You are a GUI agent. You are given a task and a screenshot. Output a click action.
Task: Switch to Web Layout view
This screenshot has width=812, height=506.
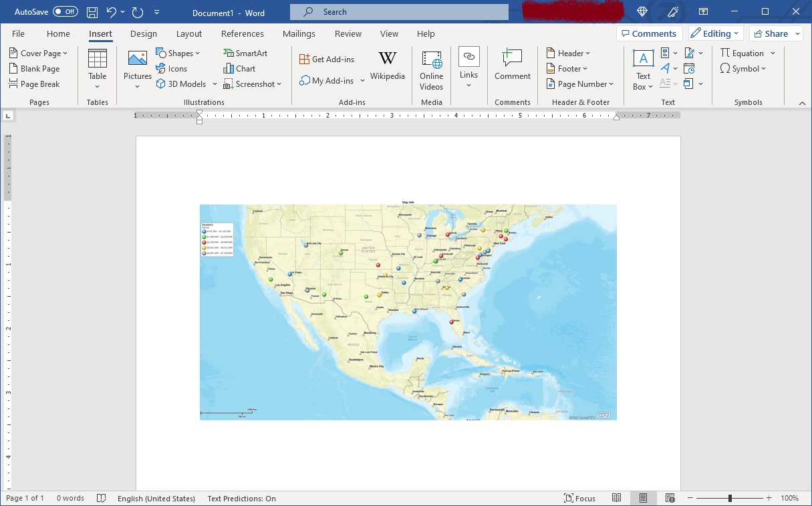point(670,499)
